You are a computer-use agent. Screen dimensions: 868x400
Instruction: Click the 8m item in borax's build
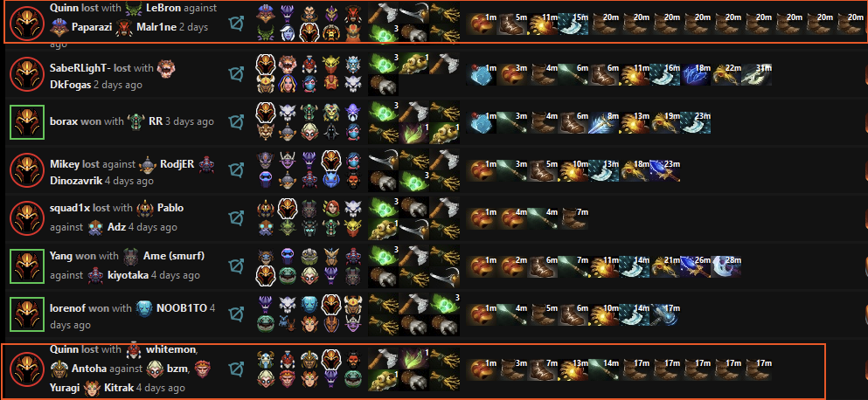pyautogui.click(x=604, y=122)
